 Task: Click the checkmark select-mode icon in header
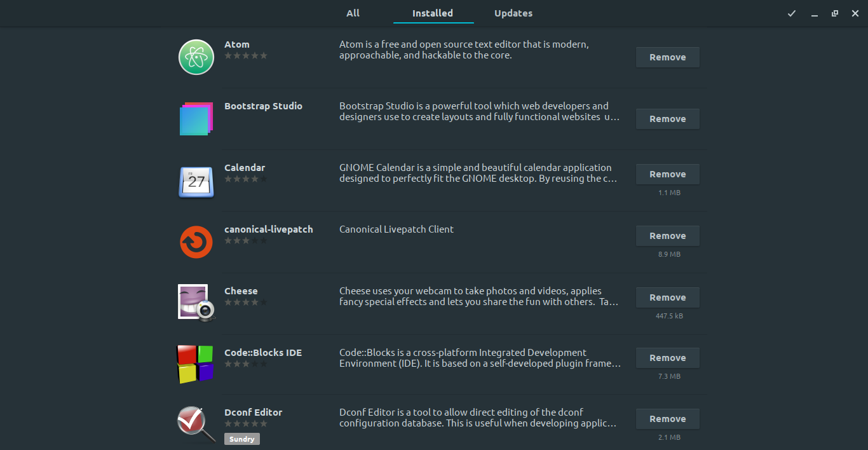[792, 13]
